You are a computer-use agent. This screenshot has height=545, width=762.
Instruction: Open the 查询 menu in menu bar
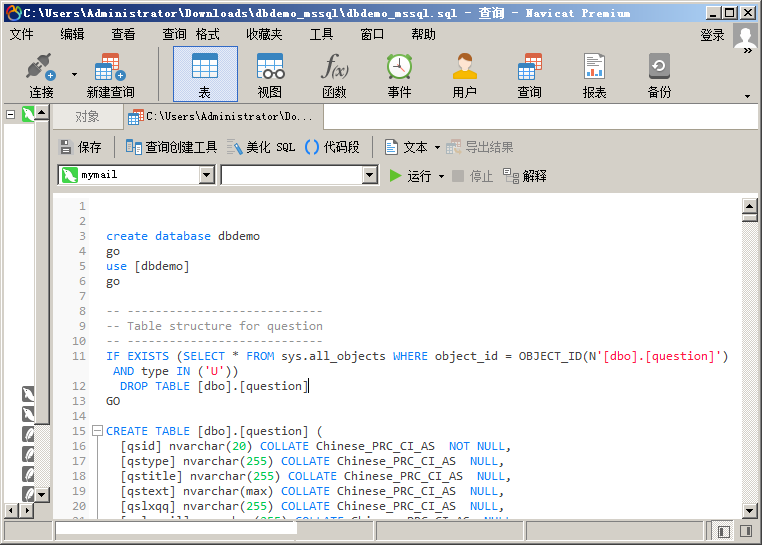point(174,34)
